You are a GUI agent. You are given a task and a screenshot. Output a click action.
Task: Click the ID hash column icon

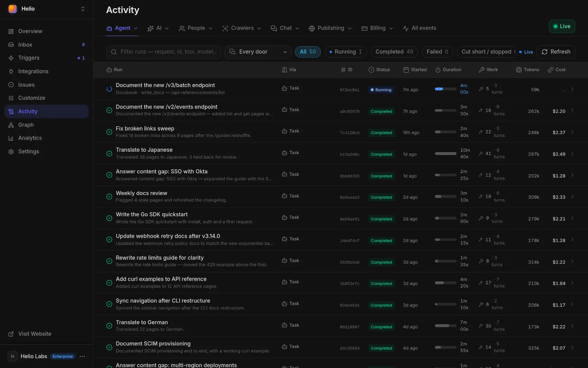tap(343, 70)
